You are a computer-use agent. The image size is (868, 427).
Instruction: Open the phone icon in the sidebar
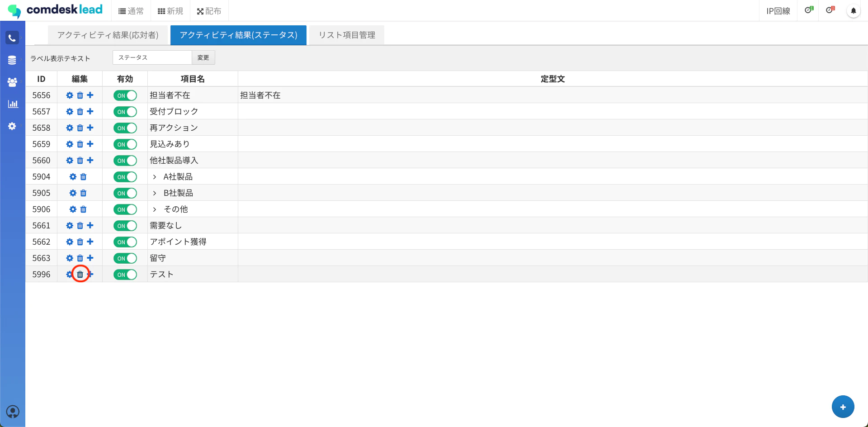coord(12,38)
